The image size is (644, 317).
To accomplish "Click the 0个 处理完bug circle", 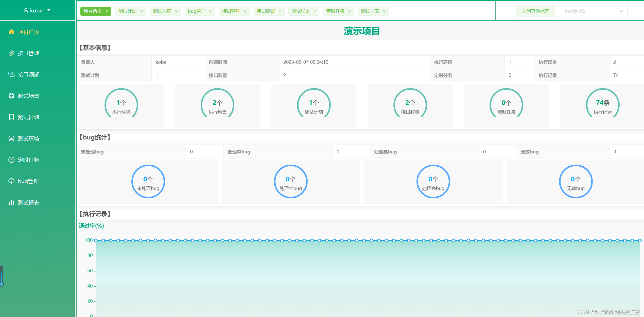I will coord(433,181).
